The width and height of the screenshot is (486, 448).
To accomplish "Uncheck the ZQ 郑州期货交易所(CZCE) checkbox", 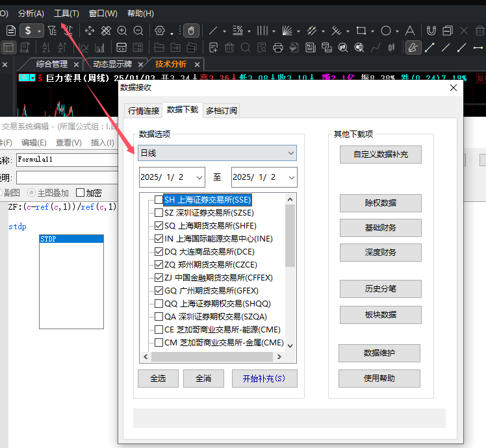I will (x=159, y=265).
